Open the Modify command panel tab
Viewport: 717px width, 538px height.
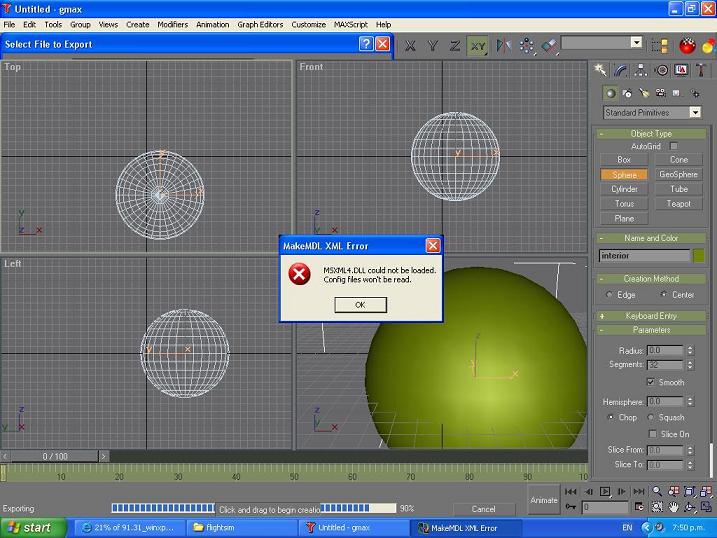coord(621,70)
